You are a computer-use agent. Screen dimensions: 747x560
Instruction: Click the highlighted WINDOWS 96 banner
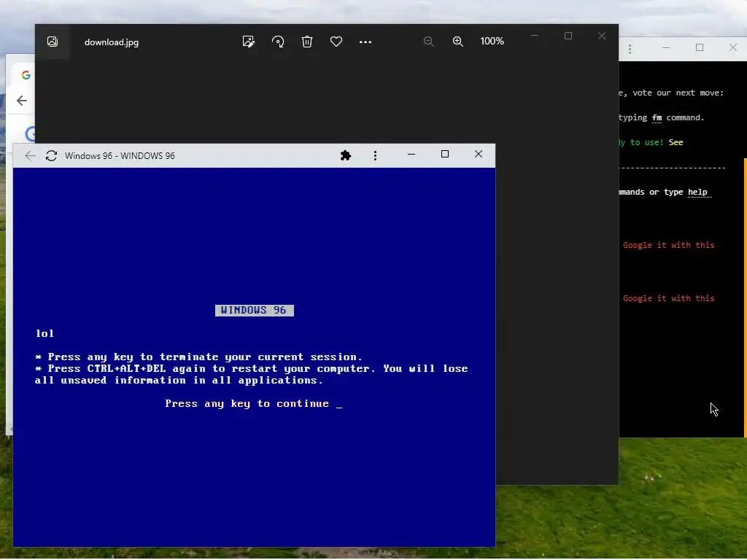255,311
